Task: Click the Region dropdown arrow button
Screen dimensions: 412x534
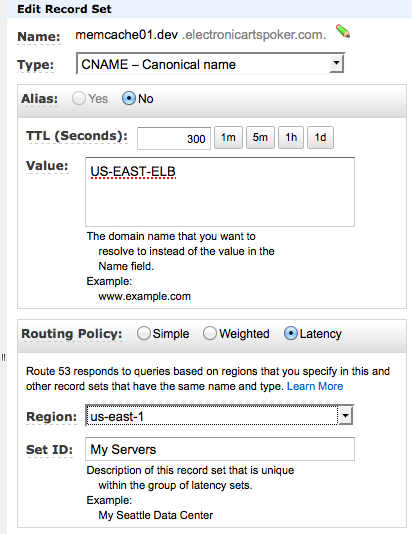Action: pyautogui.click(x=345, y=415)
